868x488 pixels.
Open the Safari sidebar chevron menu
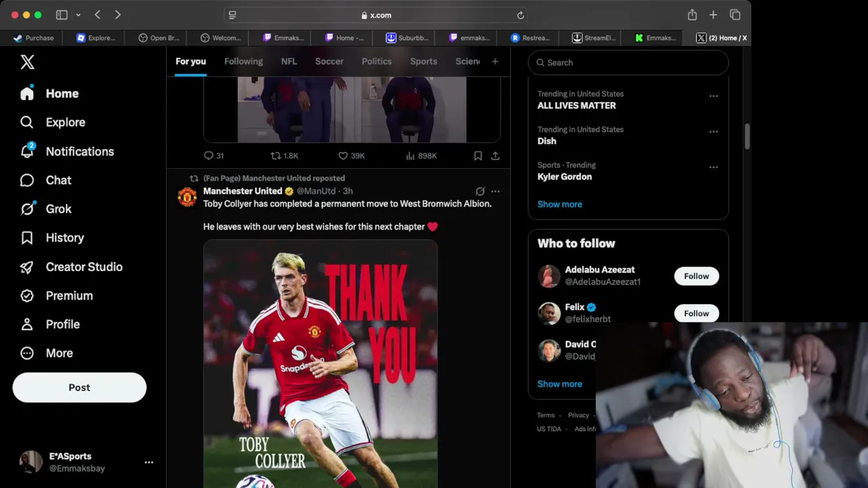[x=78, y=15]
